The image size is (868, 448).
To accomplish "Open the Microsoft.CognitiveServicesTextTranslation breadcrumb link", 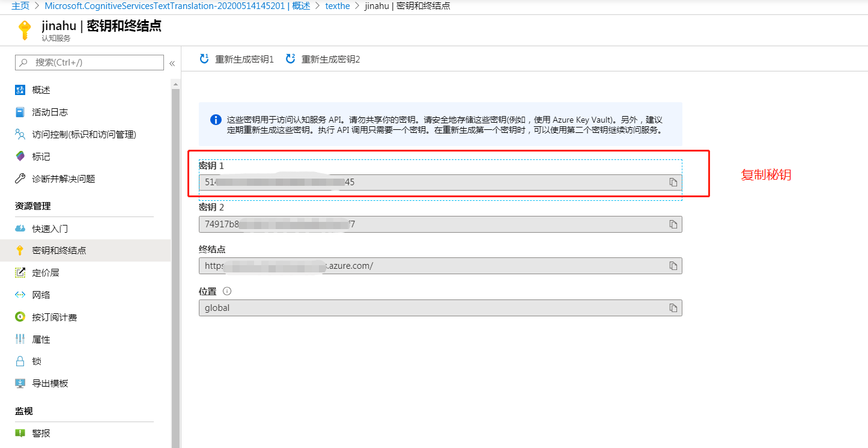I will pyautogui.click(x=177, y=6).
